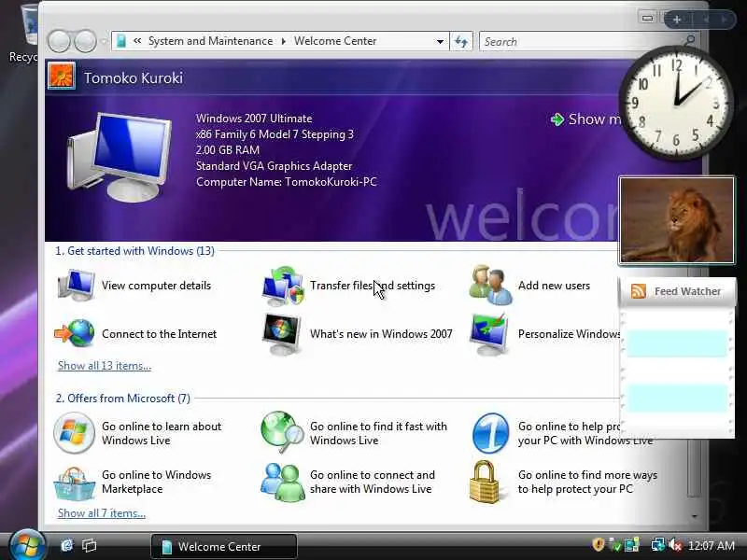Click the breadcrumb arrow after System and Maintenance
Viewport: 747px width, 560px height.
[284, 41]
